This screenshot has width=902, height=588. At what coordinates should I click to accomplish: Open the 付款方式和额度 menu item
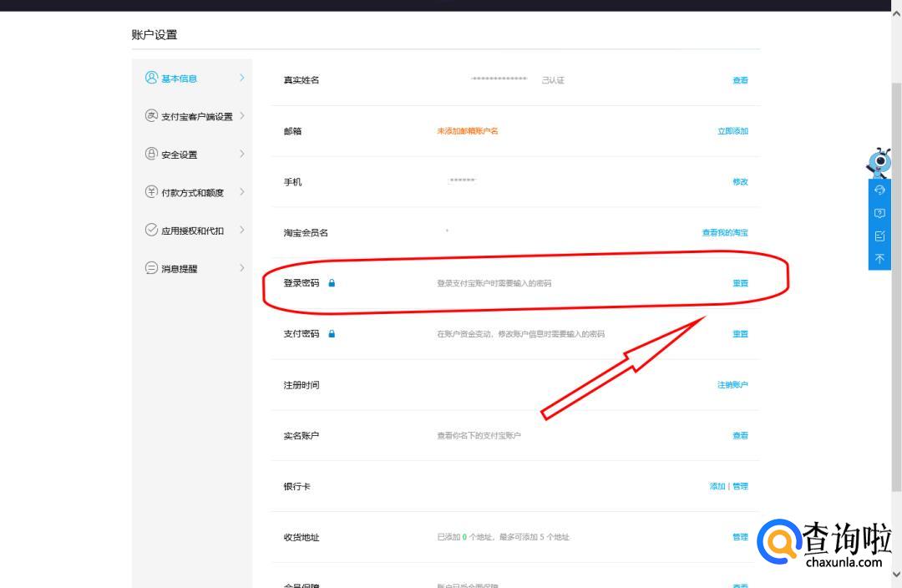[192, 192]
